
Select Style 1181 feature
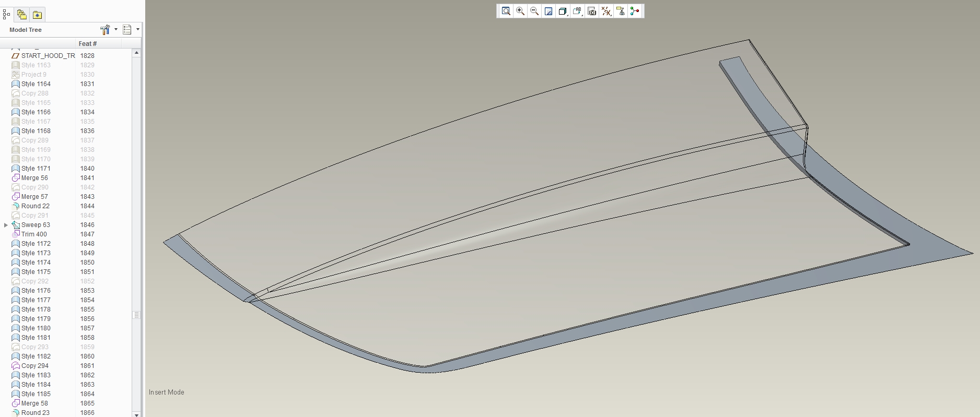click(x=36, y=338)
